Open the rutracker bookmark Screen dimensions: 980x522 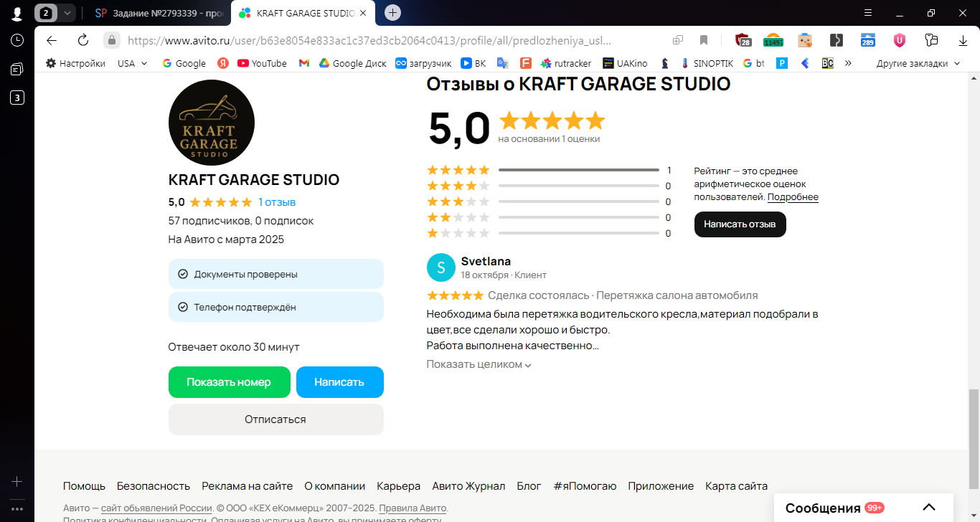coord(566,63)
